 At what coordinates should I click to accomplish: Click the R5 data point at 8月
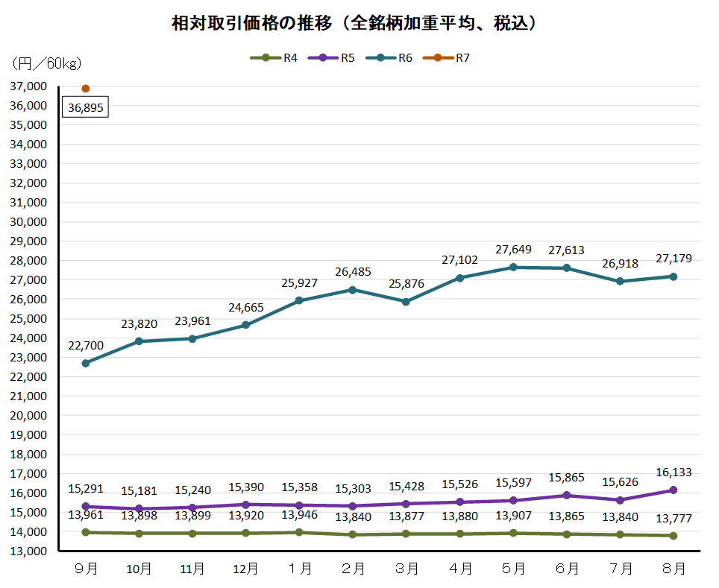[673, 490]
